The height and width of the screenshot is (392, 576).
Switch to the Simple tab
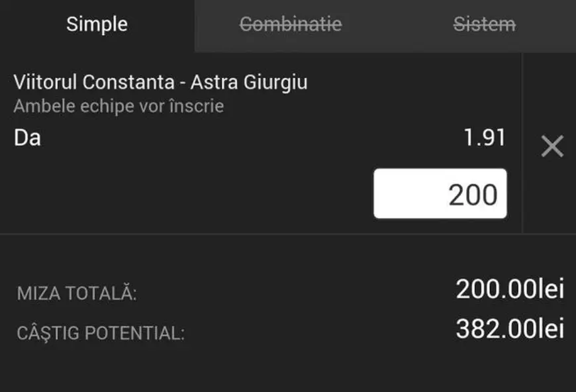pyautogui.click(x=96, y=24)
